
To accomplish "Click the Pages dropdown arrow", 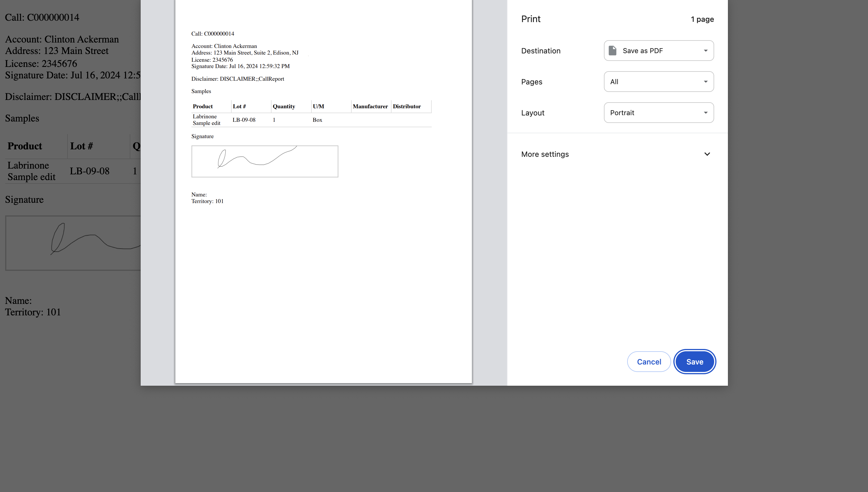I will (705, 82).
